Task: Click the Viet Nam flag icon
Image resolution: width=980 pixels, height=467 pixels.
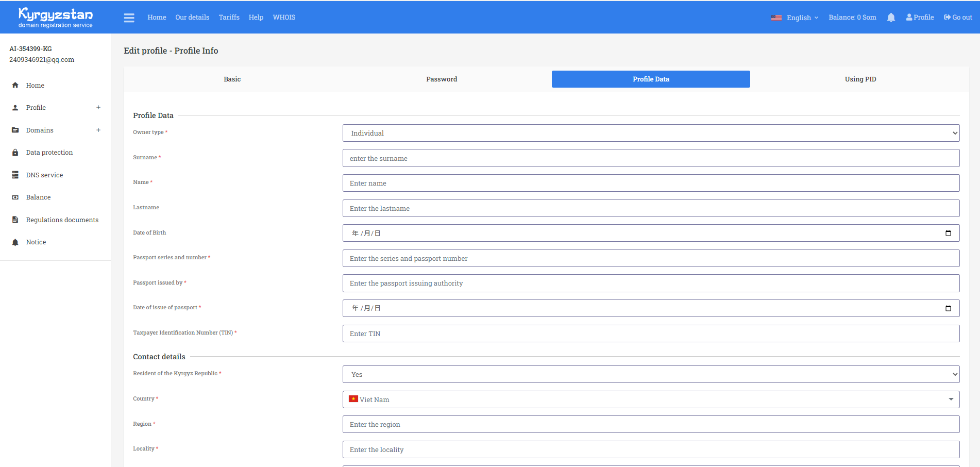Action: click(x=353, y=399)
